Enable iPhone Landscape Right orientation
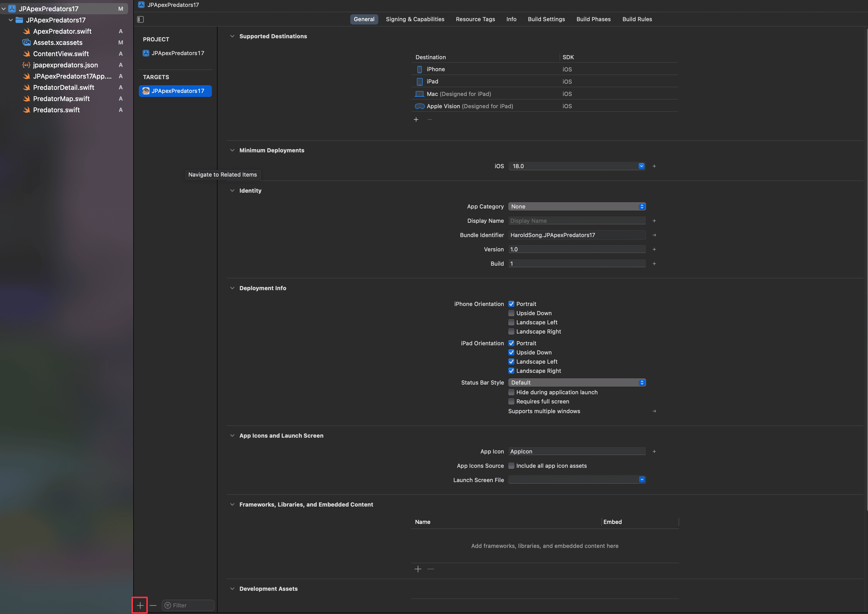868x614 pixels. 511,331
